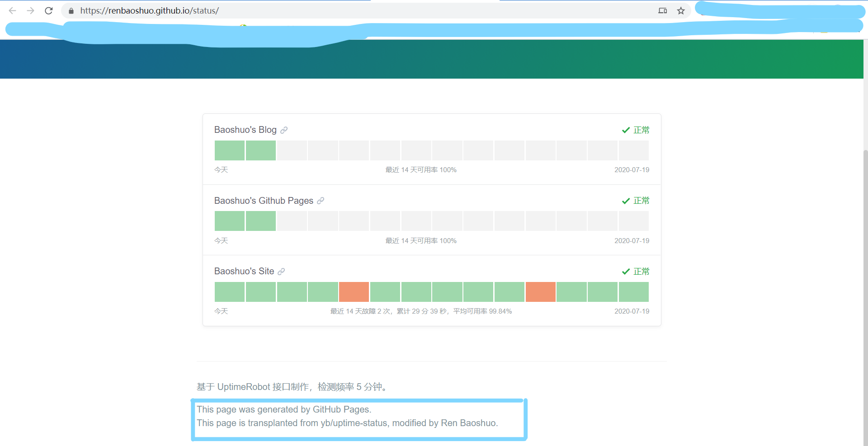This screenshot has width=868, height=446.
Task: Select today's green bar for Baoshuo's Site
Action: (x=230, y=292)
